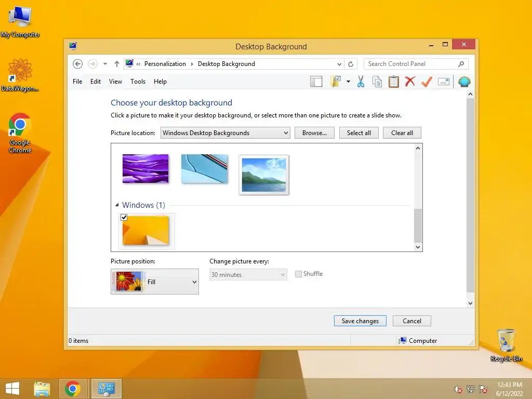This screenshot has height=399, width=532.
Task: Expand the address bar history dropdown
Action: pos(339,64)
